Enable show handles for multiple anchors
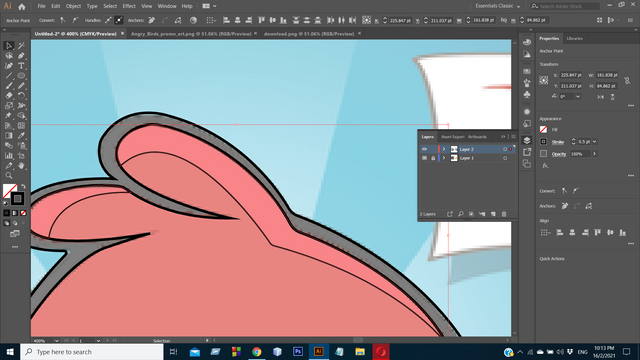The image size is (640, 360). point(108,20)
